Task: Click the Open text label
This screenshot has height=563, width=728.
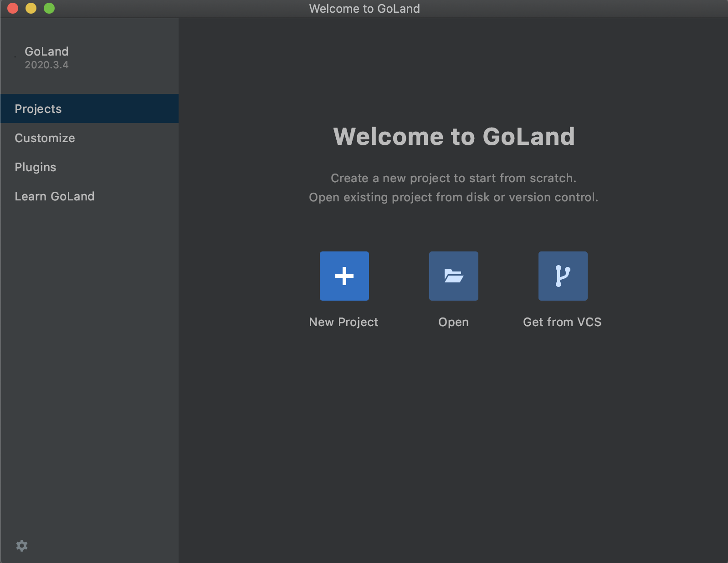Action: tap(453, 322)
